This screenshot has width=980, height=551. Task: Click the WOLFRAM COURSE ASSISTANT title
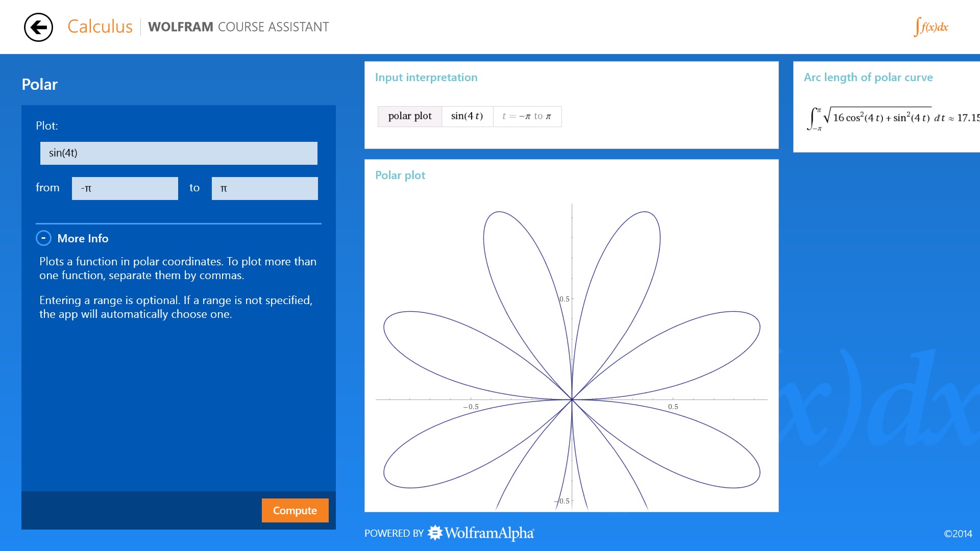239,27
